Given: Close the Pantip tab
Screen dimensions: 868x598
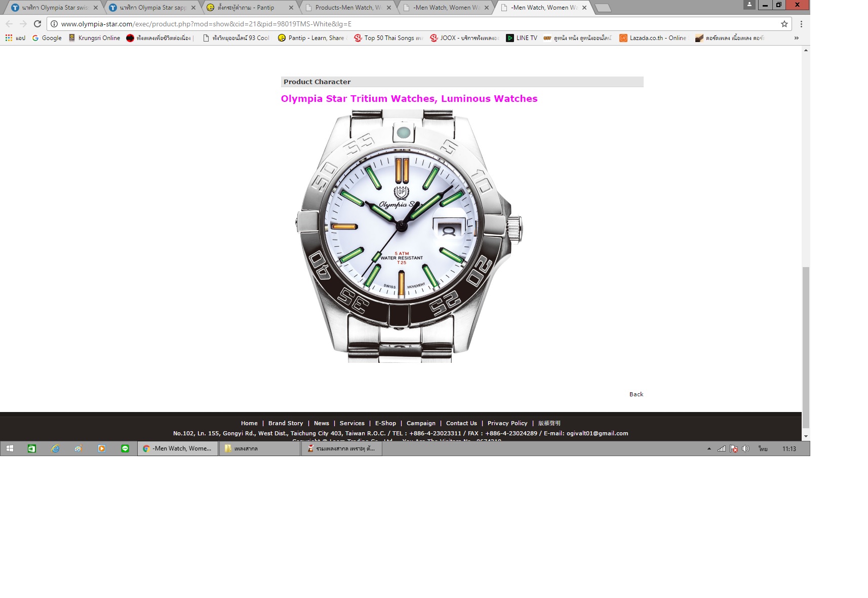Looking at the screenshot, I should (291, 8).
